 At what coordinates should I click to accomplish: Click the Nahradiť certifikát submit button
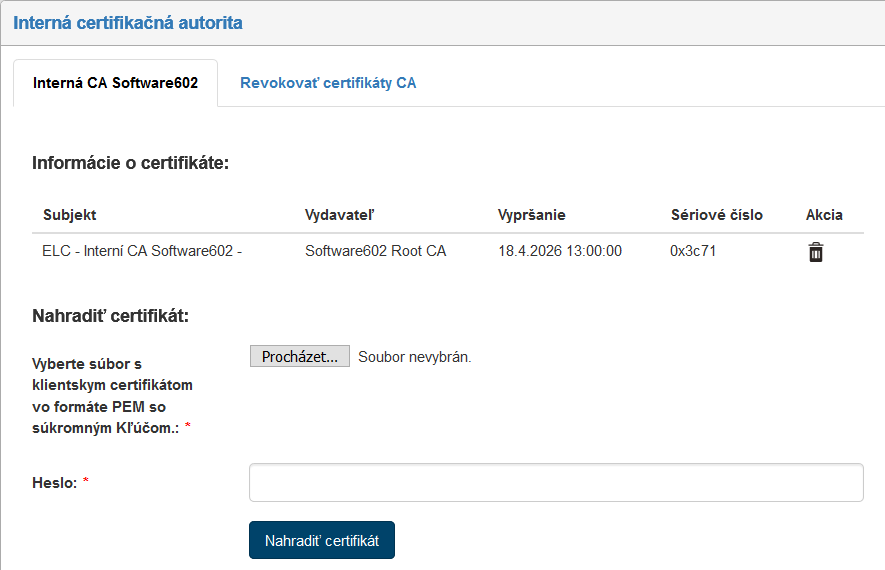tap(321, 540)
